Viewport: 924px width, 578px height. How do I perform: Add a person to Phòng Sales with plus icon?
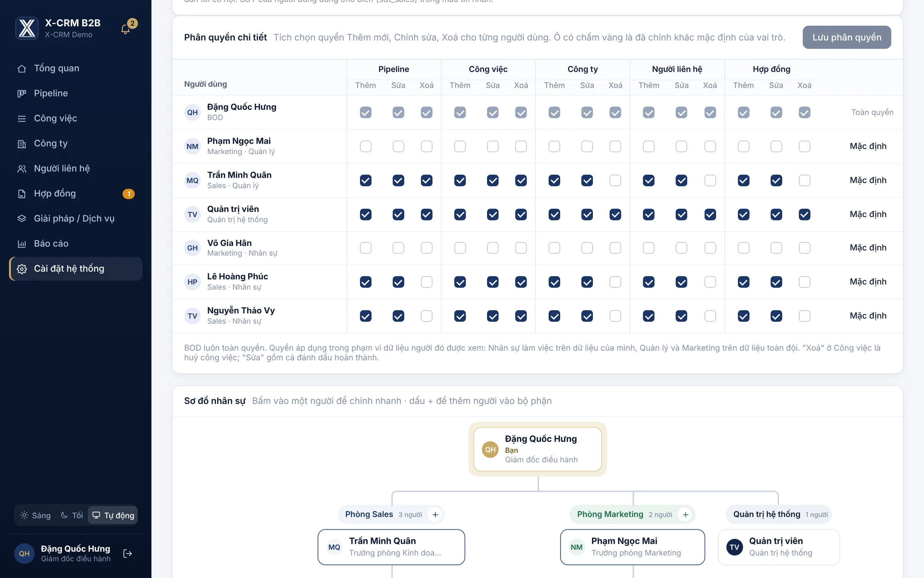(x=435, y=514)
